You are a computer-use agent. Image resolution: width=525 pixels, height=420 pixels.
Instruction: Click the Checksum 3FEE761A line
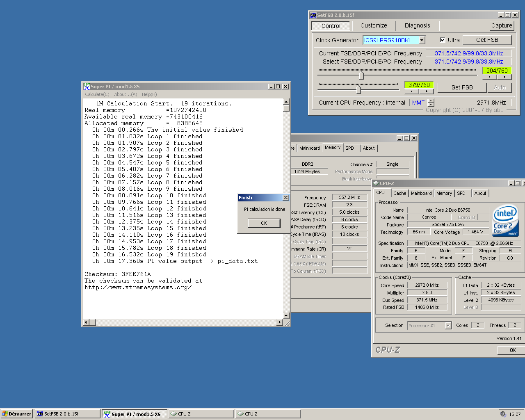pyautogui.click(x=118, y=274)
